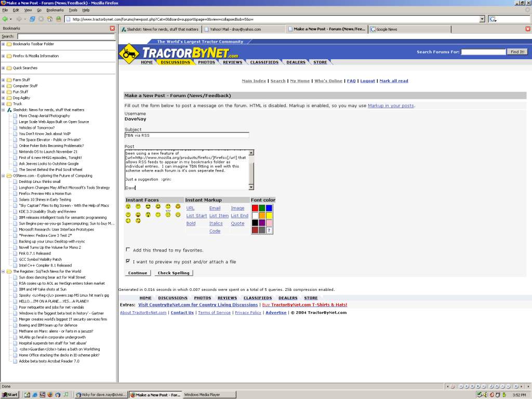Close the Bookmarks sidebar panel
The width and height of the screenshot is (532, 399).
(x=112, y=28)
